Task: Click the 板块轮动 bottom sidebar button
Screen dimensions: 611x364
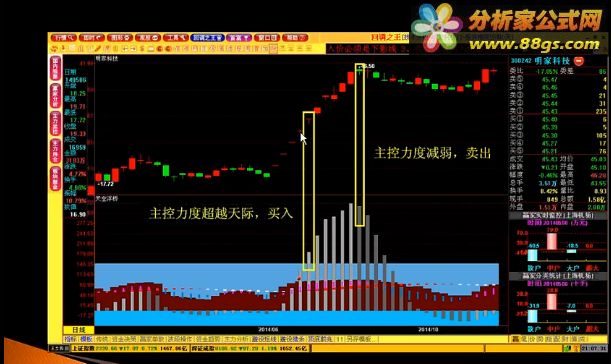Action: 55,179
